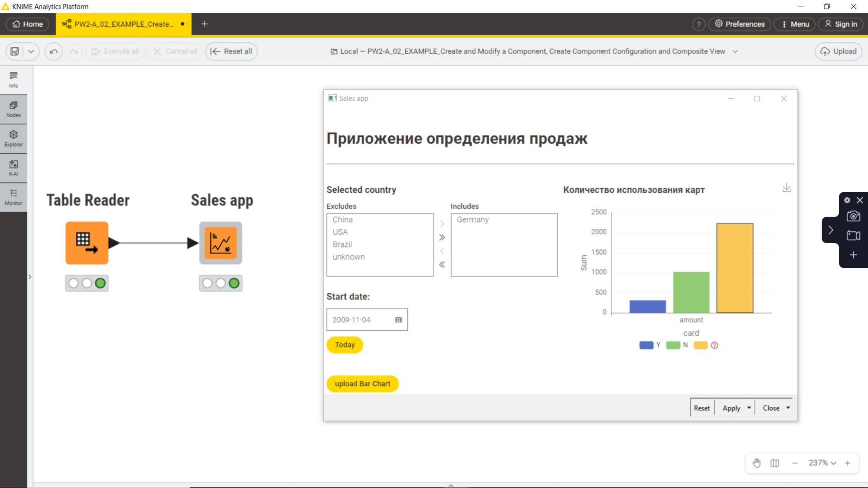868x488 pixels.
Task: Start screen recording with the video camera icon
Action: point(853,235)
